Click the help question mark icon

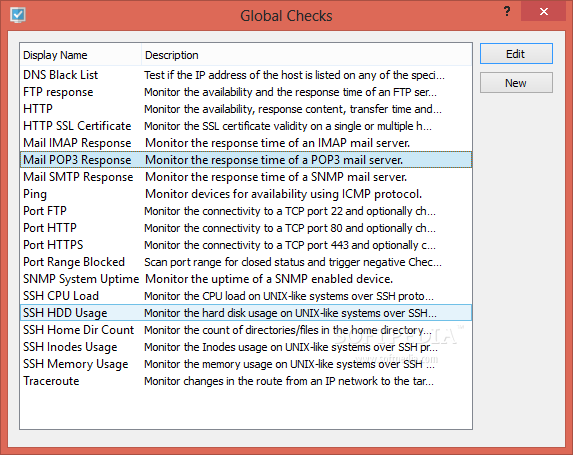pos(507,11)
